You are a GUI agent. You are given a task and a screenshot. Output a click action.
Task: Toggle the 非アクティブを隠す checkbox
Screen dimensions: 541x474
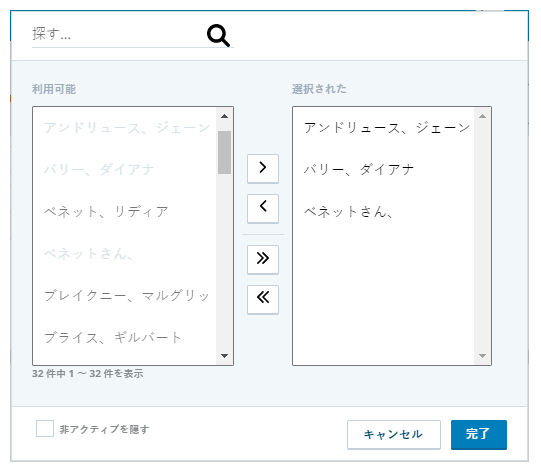tap(45, 428)
